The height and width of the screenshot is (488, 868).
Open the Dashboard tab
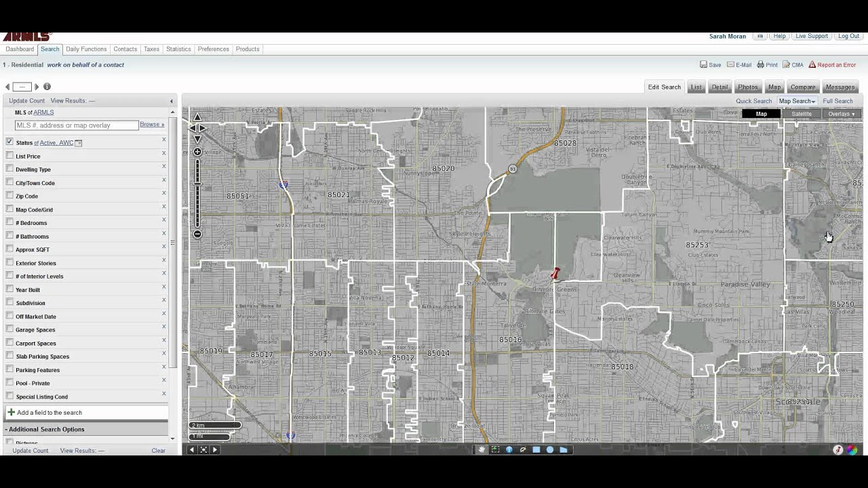tap(20, 49)
